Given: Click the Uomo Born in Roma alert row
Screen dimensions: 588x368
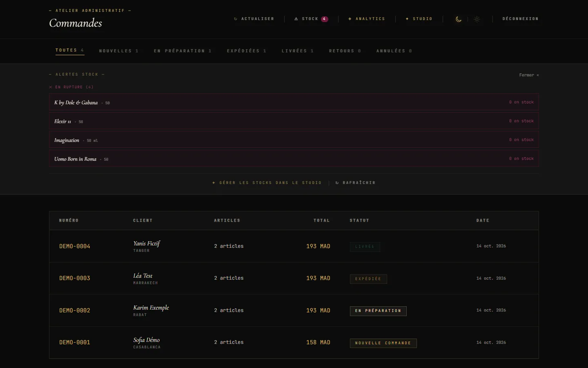Looking at the screenshot, I should 294,159.
